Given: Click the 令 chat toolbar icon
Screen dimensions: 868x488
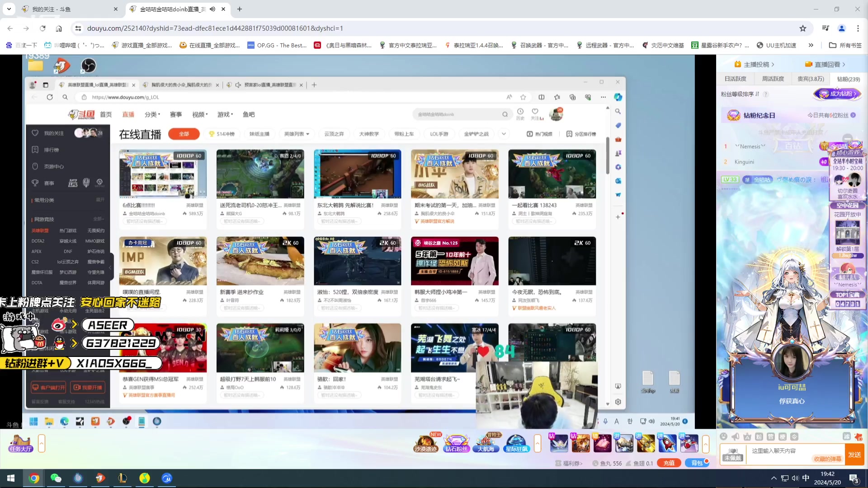Looking at the screenshot, I should tap(794, 436).
